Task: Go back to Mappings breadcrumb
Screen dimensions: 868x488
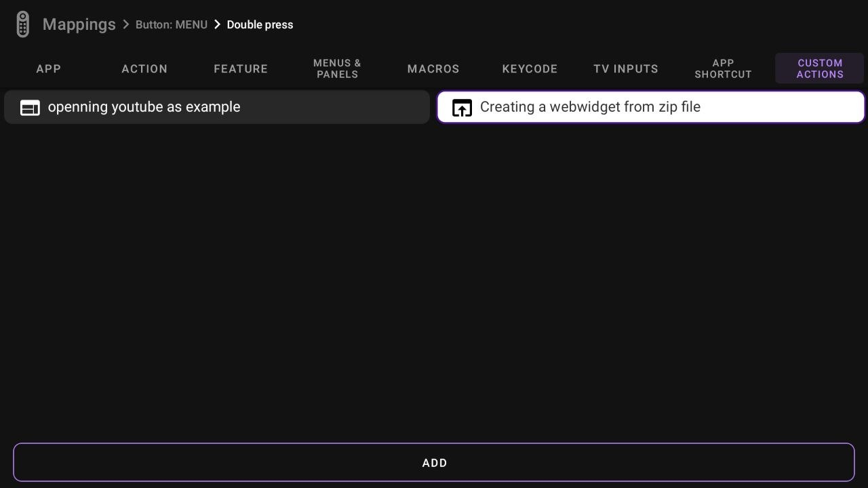Action: coord(79,24)
